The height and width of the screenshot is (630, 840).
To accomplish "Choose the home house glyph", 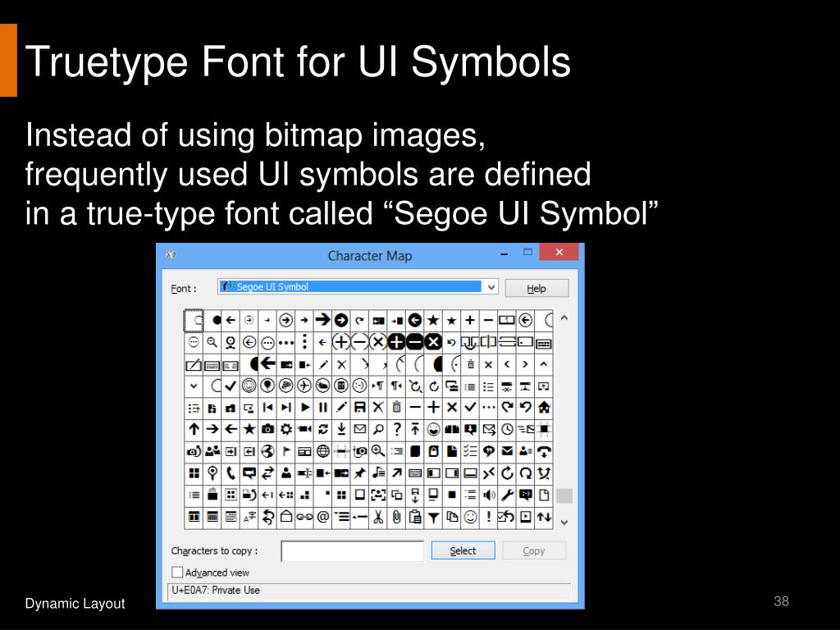I will 544,407.
